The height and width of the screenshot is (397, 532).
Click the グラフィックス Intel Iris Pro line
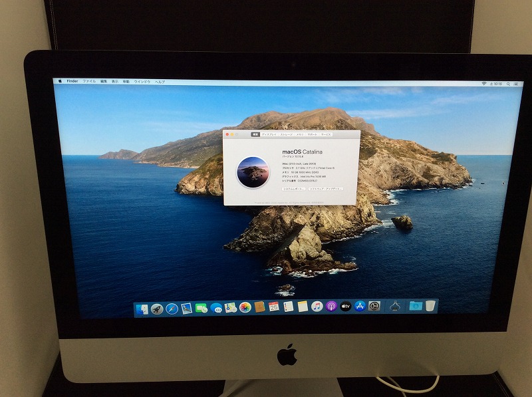pos(304,176)
